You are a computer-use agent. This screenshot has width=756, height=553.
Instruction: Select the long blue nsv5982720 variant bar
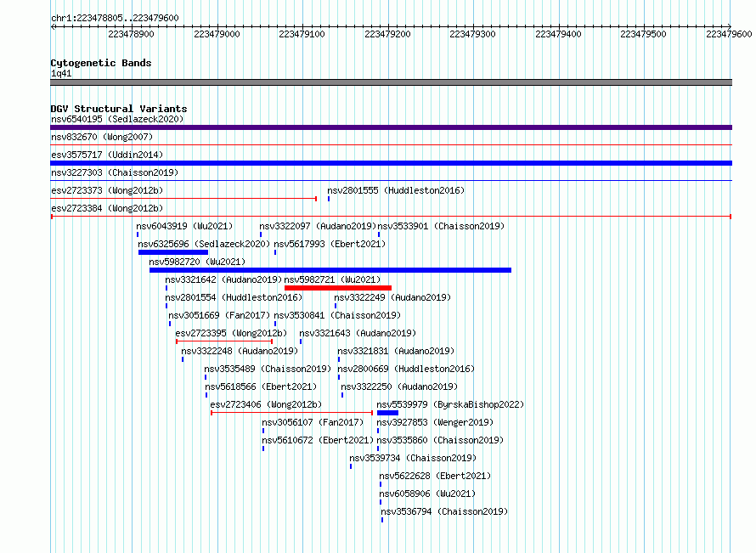tap(330, 270)
